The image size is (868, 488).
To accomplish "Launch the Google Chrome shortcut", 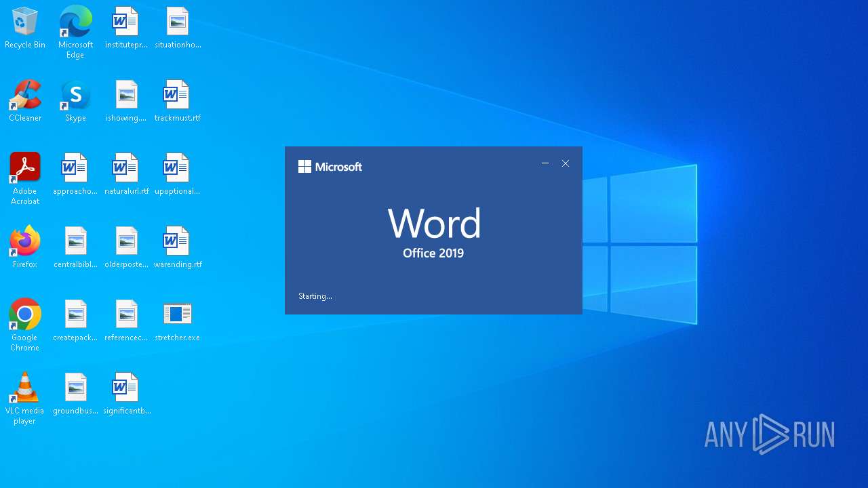I will click(x=25, y=325).
